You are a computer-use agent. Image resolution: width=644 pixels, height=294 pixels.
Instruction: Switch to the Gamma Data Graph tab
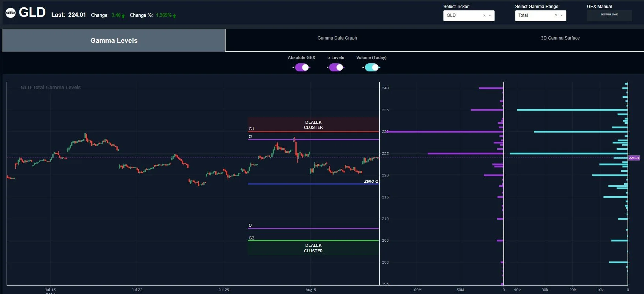(337, 38)
